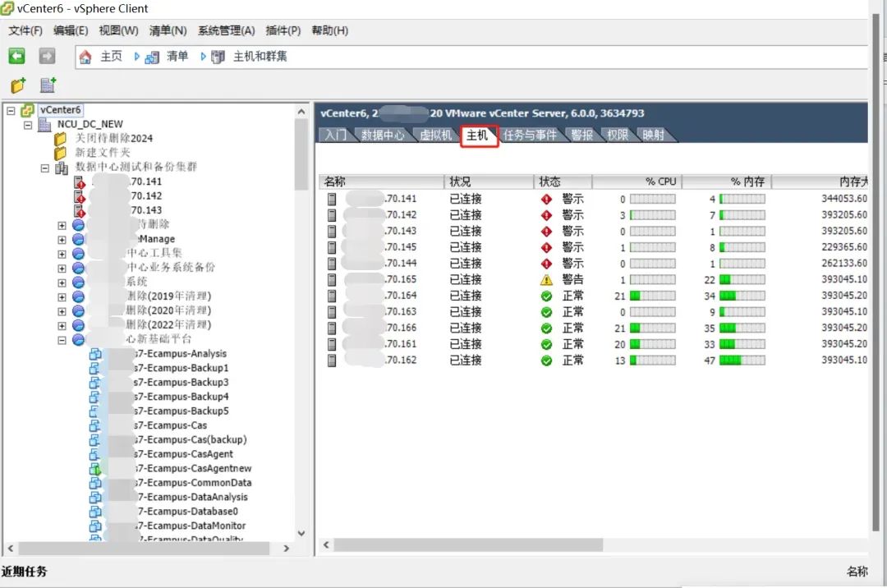Go to the 主页 home icon
Screen dimensions: 887x588
pyautogui.click(x=85, y=57)
